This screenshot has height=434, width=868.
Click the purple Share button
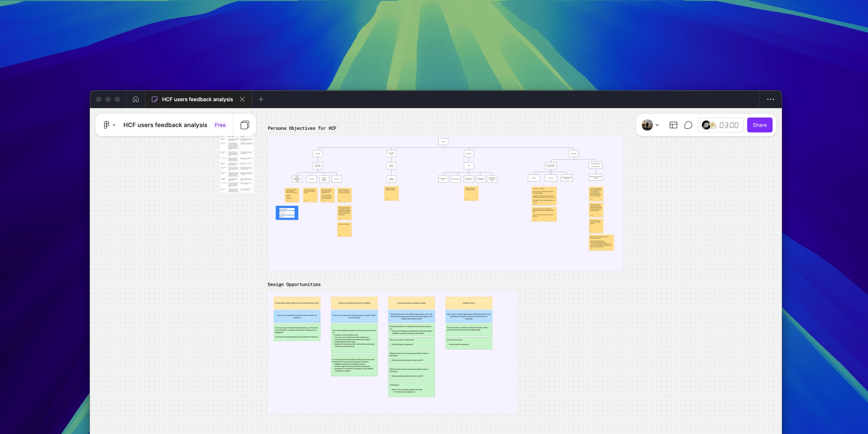pos(759,125)
